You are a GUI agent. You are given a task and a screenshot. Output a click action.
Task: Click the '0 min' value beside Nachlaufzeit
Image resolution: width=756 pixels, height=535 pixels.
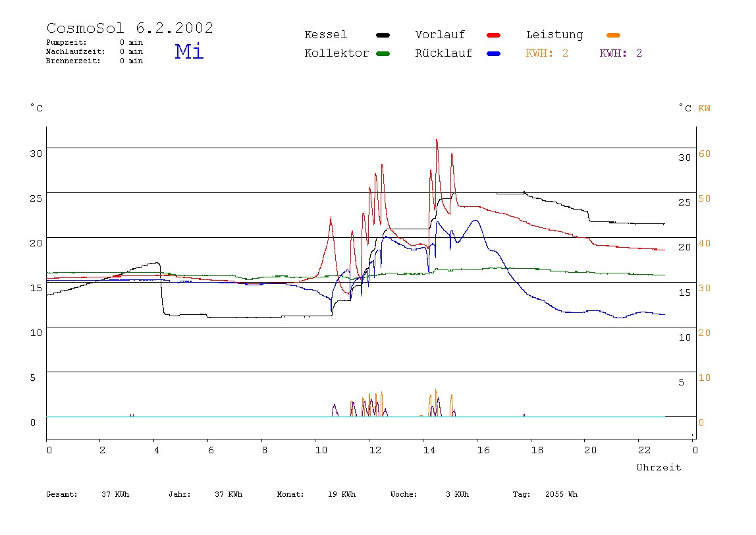pyautogui.click(x=132, y=51)
